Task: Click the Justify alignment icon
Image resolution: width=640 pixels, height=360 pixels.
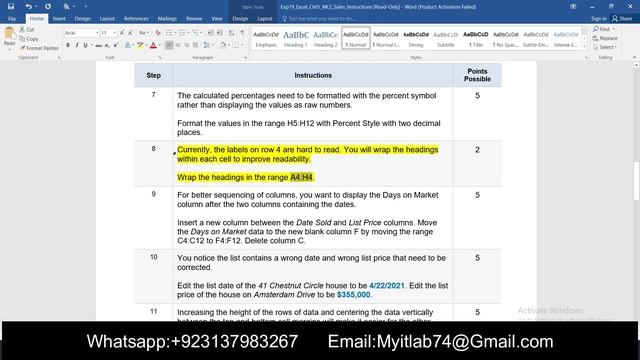Action: click(x=195, y=45)
